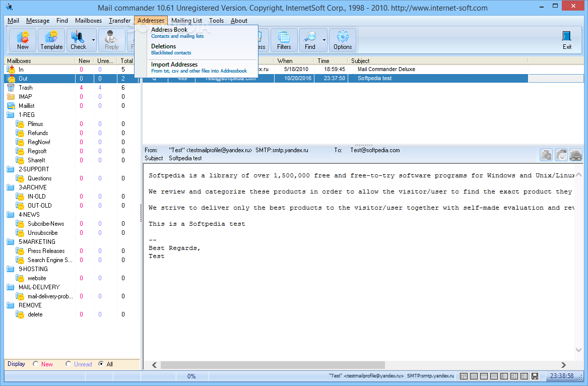The height and width of the screenshot is (386, 588).
Task: Click the scroll down arrow of message body
Action: (578, 350)
